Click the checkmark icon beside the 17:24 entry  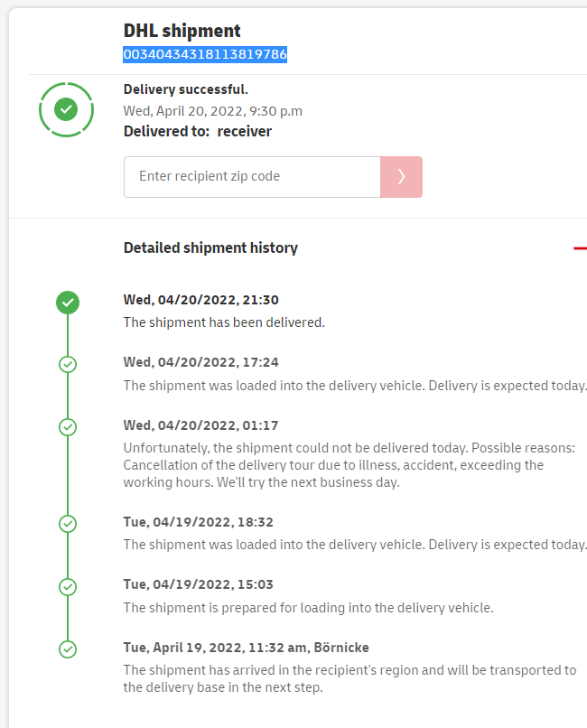coord(67,365)
